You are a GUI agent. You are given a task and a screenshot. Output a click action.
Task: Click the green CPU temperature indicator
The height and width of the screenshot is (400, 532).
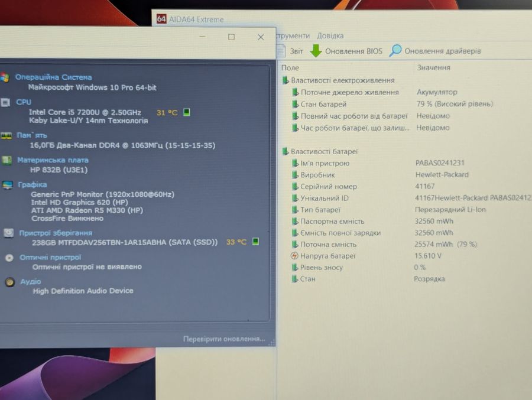click(186, 112)
